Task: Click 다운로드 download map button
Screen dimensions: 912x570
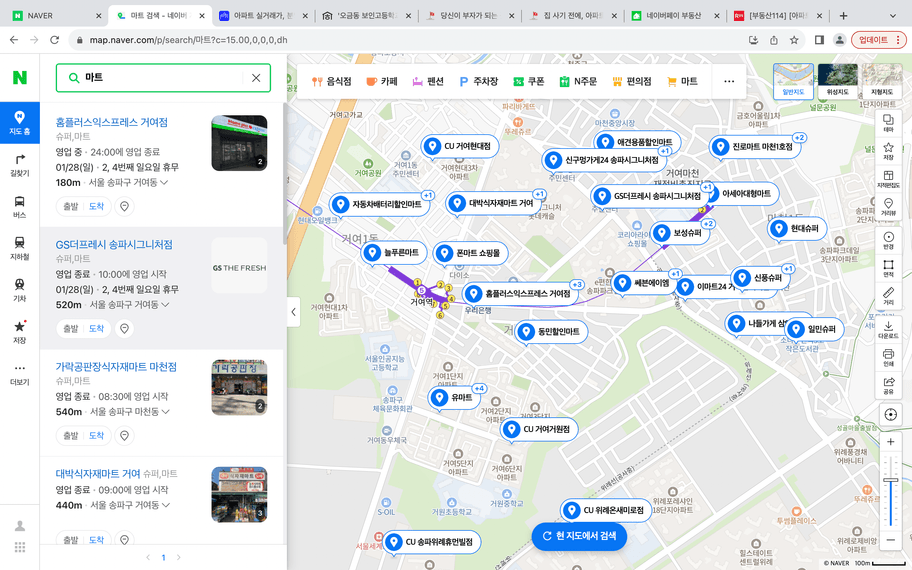Action: (x=888, y=330)
